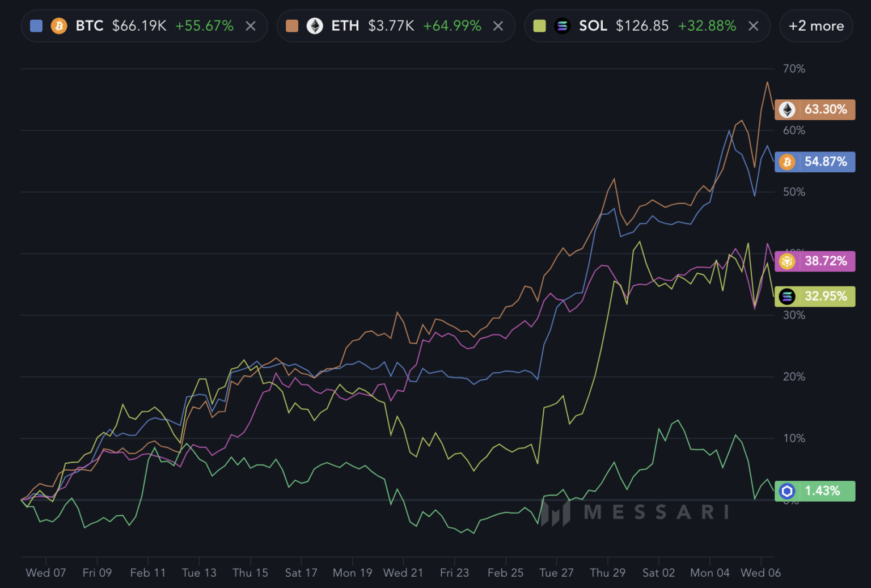The image size is (871, 588).
Task: Click the yellow-green SOL color swatch
Action: click(539, 26)
